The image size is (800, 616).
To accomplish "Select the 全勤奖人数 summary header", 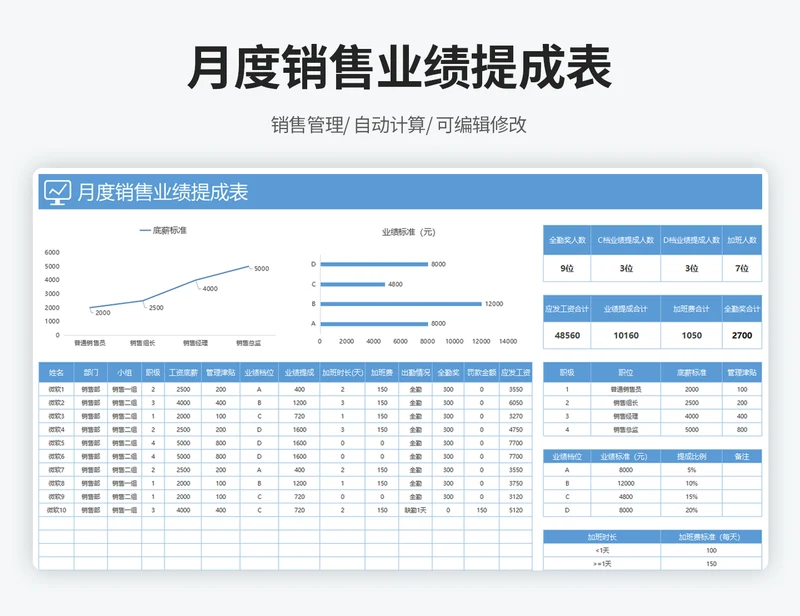I will 567,240.
